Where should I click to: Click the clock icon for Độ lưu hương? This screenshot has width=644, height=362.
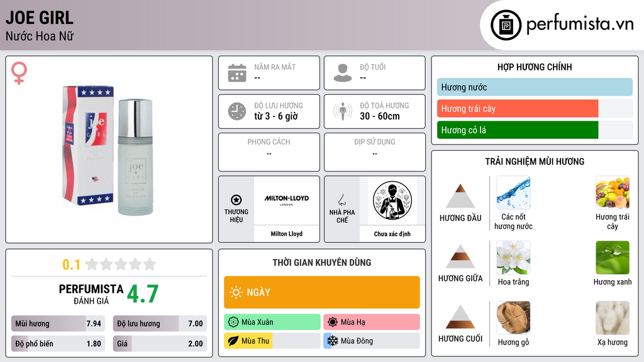coord(237,111)
